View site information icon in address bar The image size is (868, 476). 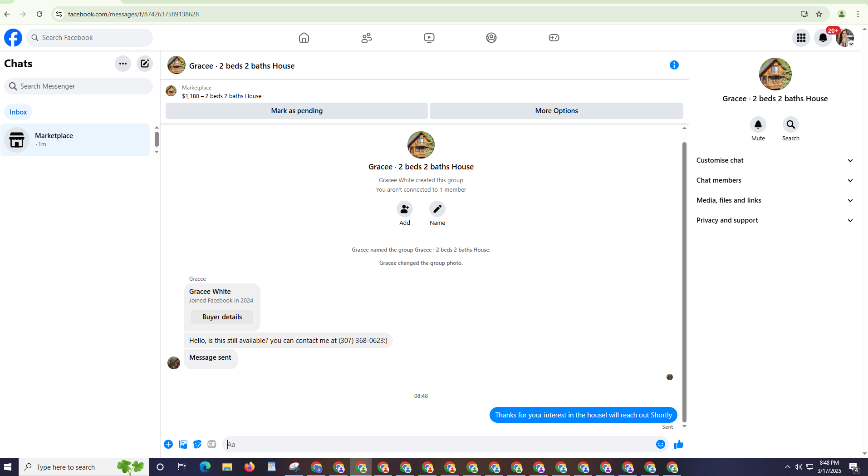tap(59, 14)
